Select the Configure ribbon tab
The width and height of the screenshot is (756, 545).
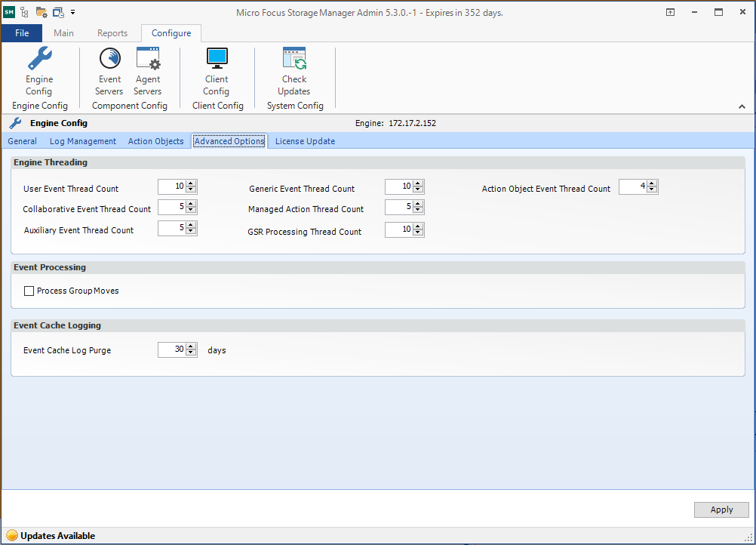click(171, 32)
